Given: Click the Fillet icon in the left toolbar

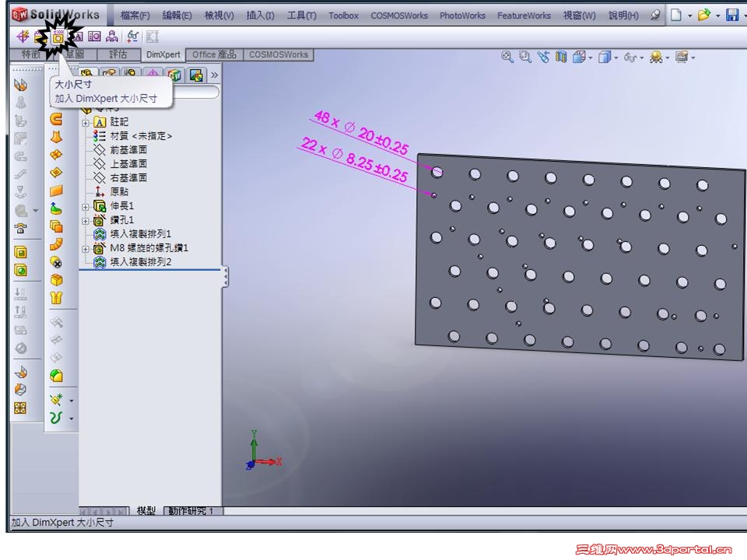Looking at the screenshot, I should 56,376.
